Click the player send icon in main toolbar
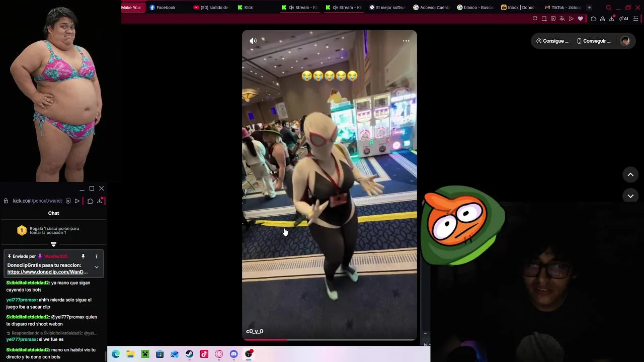The width and height of the screenshot is (644, 362). (x=571, y=19)
